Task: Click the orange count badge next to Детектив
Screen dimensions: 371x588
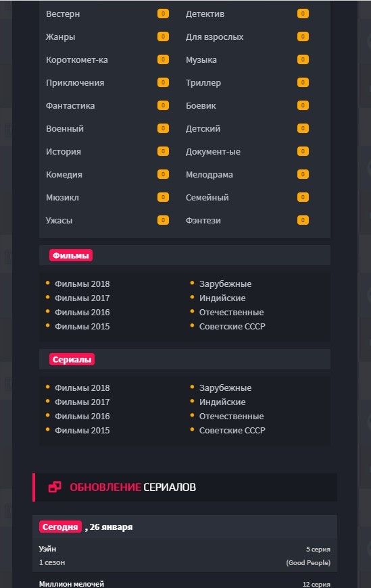Action: (x=303, y=14)
